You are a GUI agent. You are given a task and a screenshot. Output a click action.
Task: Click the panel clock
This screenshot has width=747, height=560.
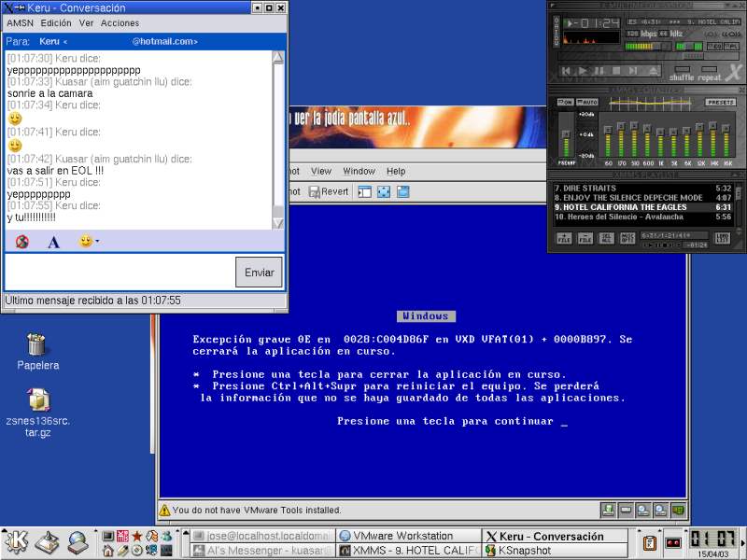[x=713, y=543]
